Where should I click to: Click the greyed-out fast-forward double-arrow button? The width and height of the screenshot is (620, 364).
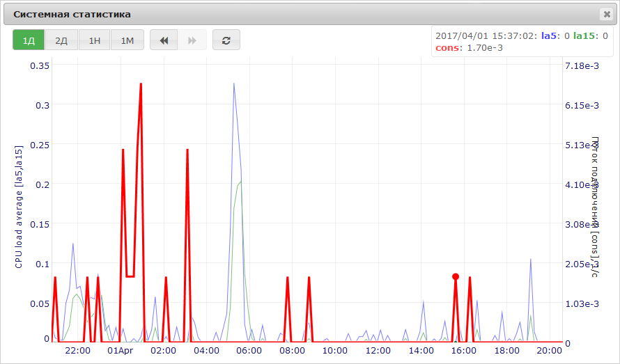pos(192,40)
